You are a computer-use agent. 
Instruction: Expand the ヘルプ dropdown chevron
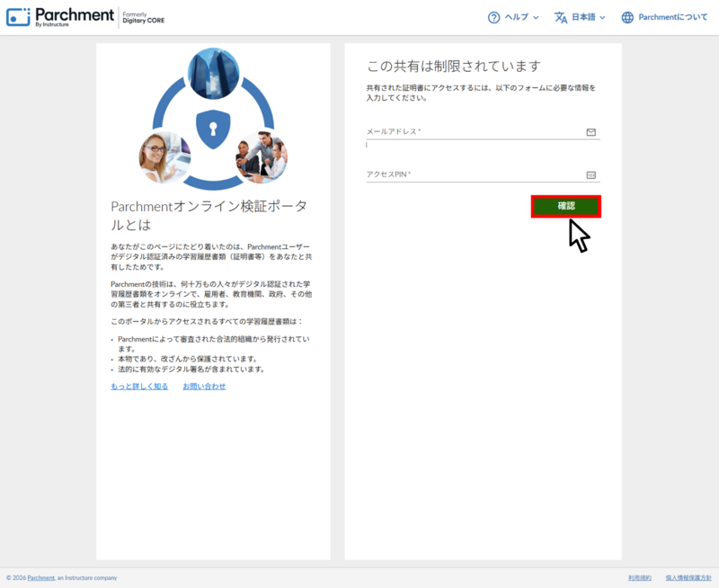(x=536, y=17)
